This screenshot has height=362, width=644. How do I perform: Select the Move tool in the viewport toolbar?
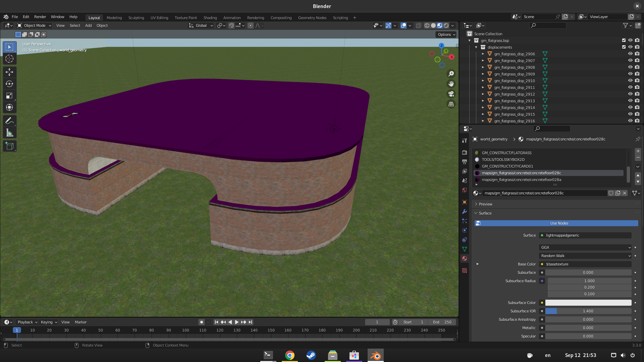pos(9,72)
